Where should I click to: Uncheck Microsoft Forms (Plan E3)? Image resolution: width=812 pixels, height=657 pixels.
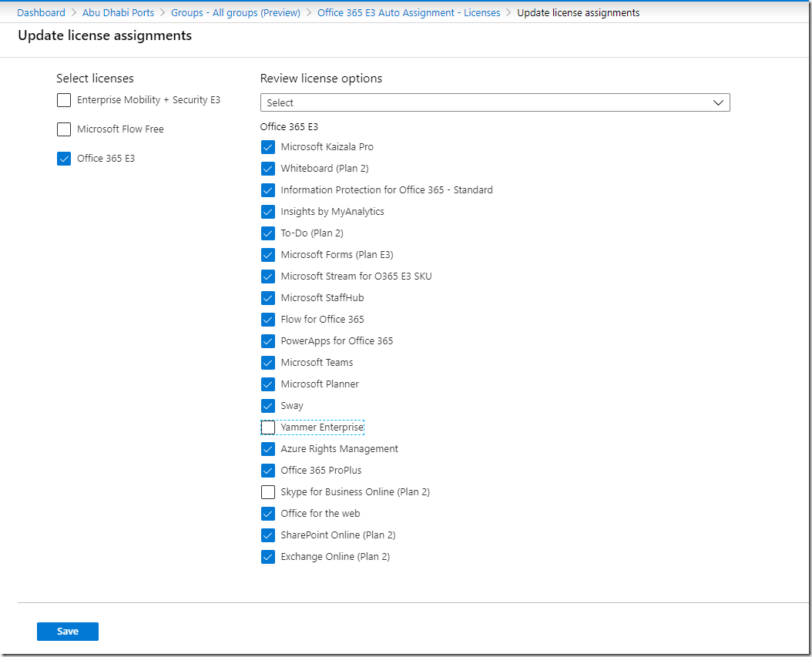pyautogui.click(x=268, y=255)
